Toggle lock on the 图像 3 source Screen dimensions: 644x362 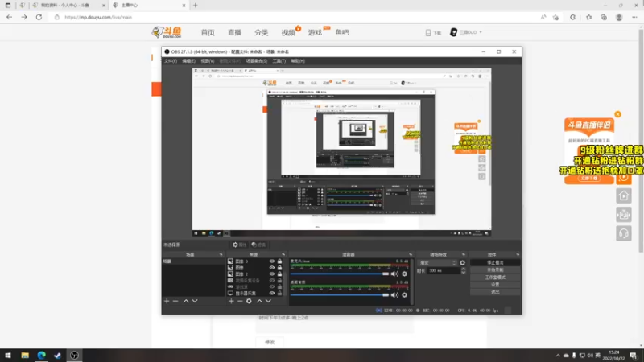click(279, 261)
